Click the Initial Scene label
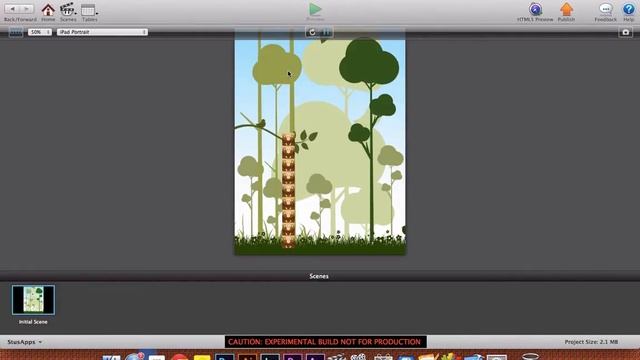Viewport: 640px width, 360px height. [x=33, y=322]
